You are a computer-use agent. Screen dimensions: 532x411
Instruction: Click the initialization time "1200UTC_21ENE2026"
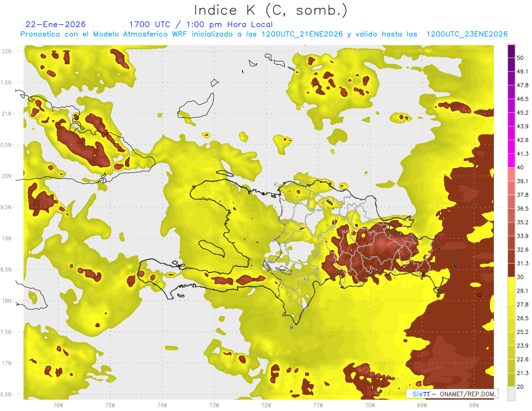pos(301,34)
